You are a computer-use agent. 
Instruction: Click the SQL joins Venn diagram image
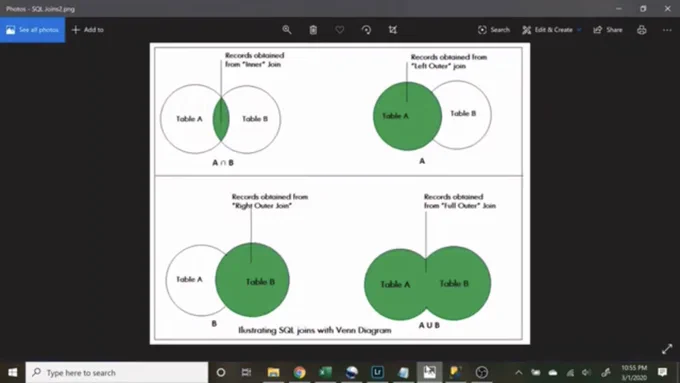click(x=340, y=193)
